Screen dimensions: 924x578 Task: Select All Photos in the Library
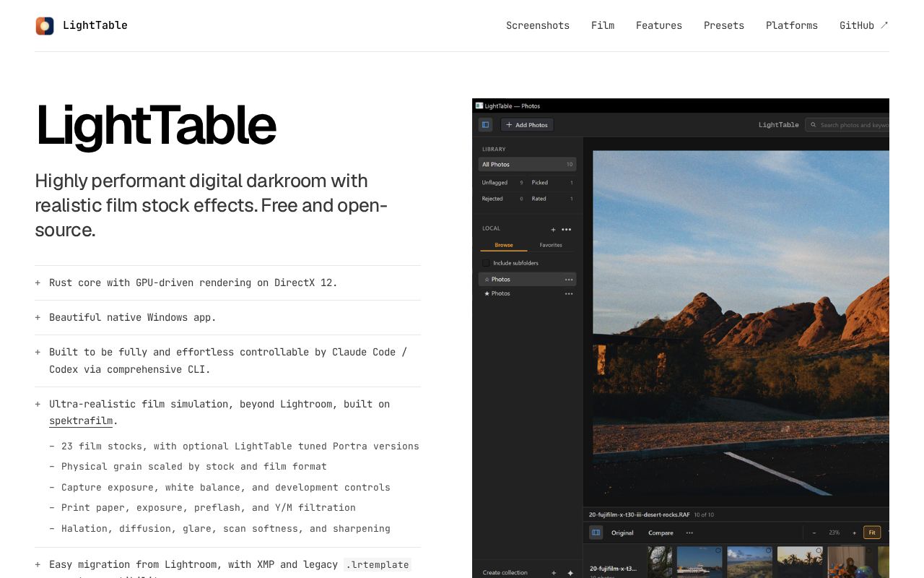pyautogui.click(x=527, y=165)
